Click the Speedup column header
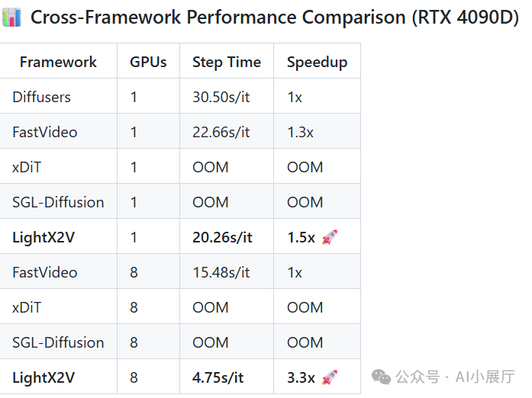 pyautogui.click(x=317, y=63)
